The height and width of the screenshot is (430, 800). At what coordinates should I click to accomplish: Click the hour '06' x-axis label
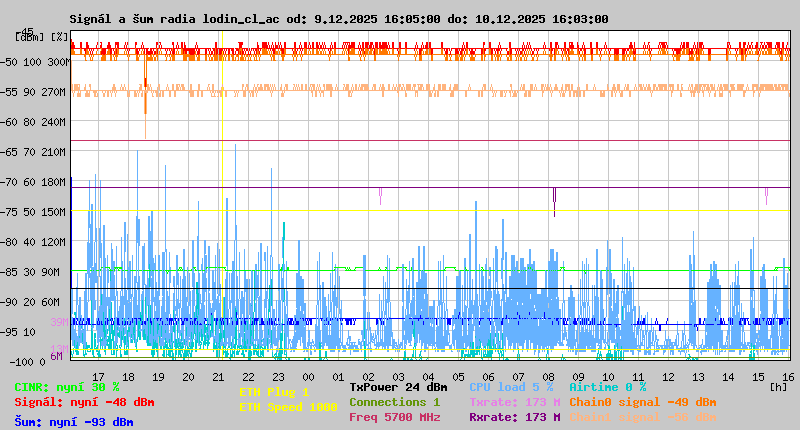[x=488, y=377]
